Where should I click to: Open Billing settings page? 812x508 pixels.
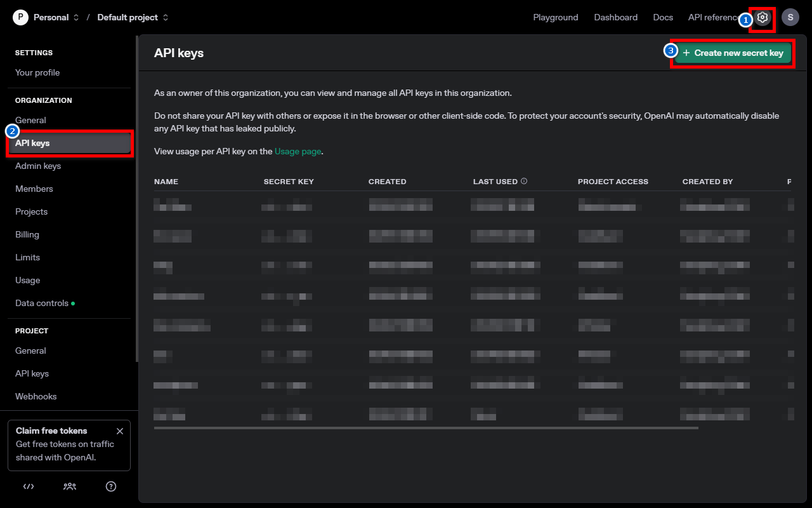pyautogui.click(x=27, y=234)
